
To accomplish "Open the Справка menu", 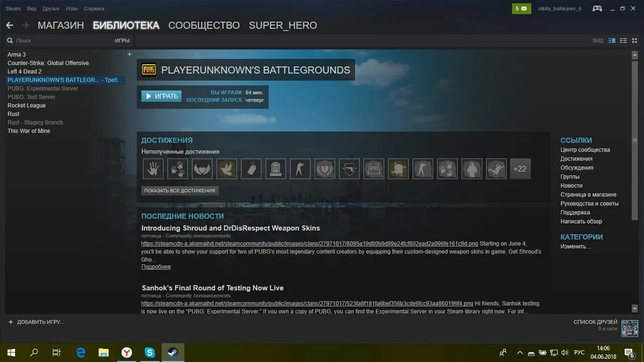I will (94, 9).
